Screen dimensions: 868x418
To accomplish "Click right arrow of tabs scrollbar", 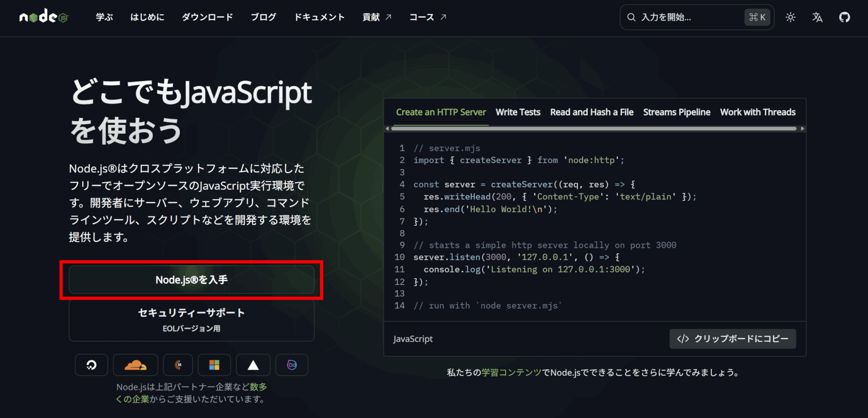I will 802,129.
